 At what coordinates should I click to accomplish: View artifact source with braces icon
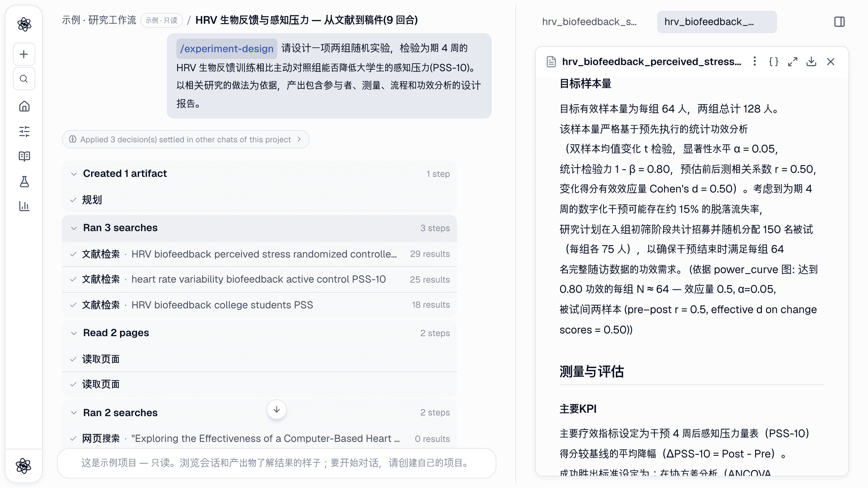click(x=774, y=61)
